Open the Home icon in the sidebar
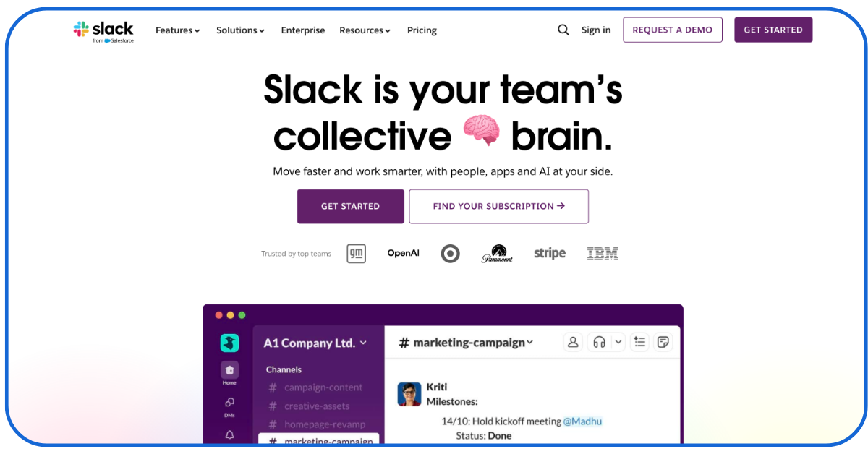 229,372
